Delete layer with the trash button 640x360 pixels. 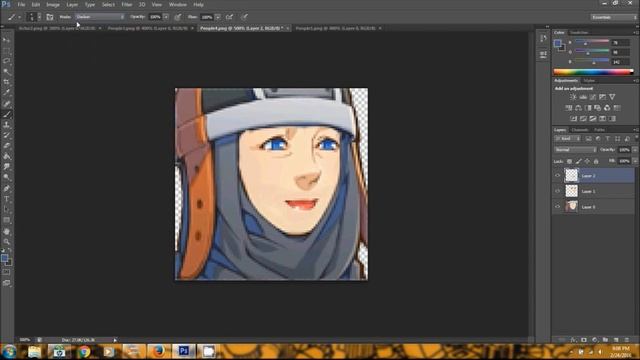coord(627,340)
